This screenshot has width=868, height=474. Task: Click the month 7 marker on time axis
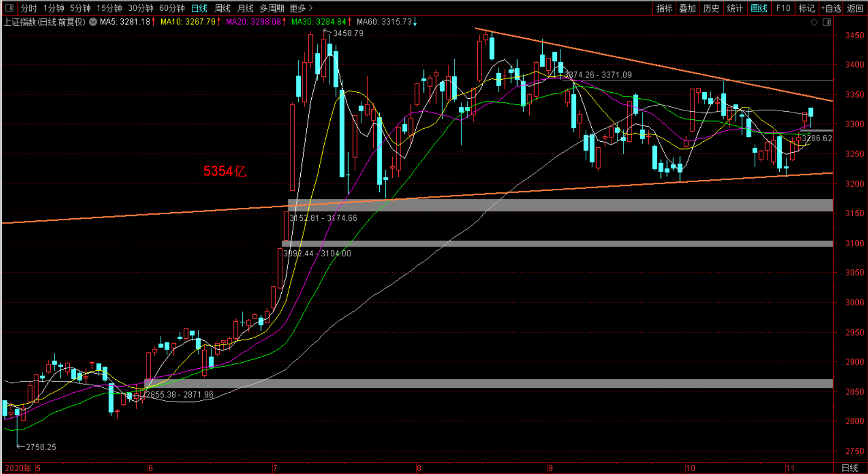275,468
